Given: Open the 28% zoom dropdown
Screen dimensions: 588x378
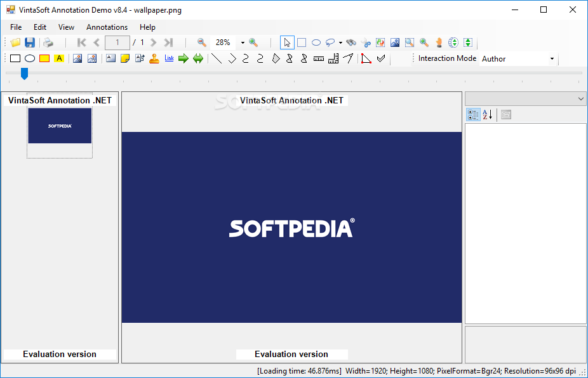Looking at the screenshot, I should [x=243, y=42].
